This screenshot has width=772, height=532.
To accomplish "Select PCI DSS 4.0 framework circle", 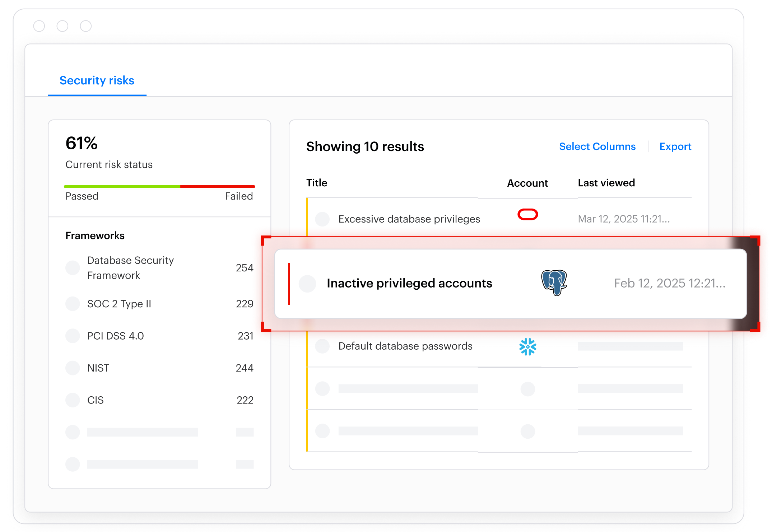I will click(73, 336).
